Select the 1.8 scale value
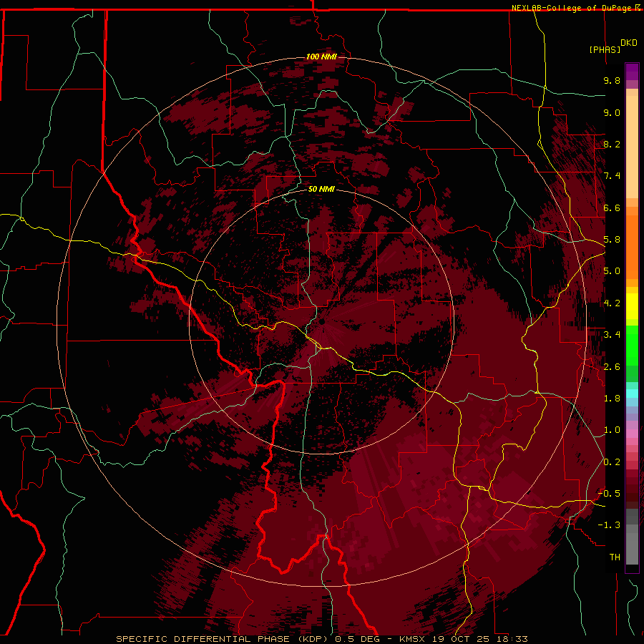644x644 pixels. click(612, 399)
